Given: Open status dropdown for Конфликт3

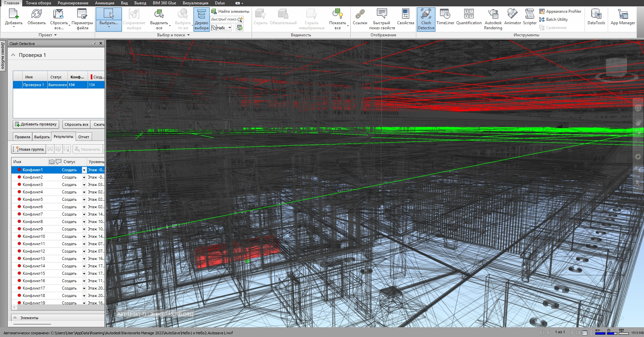Looking at the screenshot, I should tap(84, 185).
